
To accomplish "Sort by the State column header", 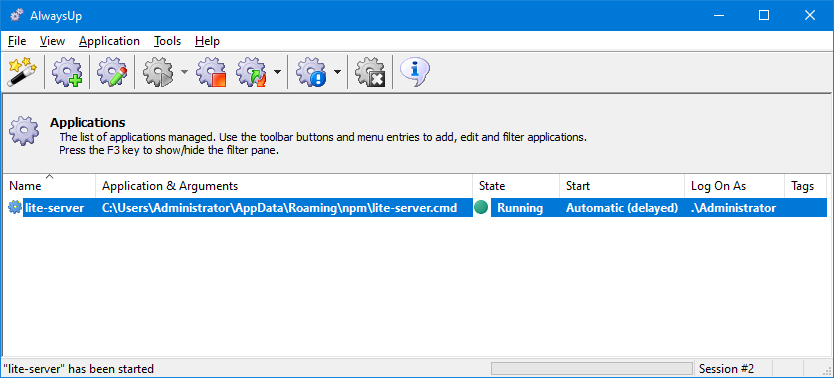I will (x=516, y=186).
